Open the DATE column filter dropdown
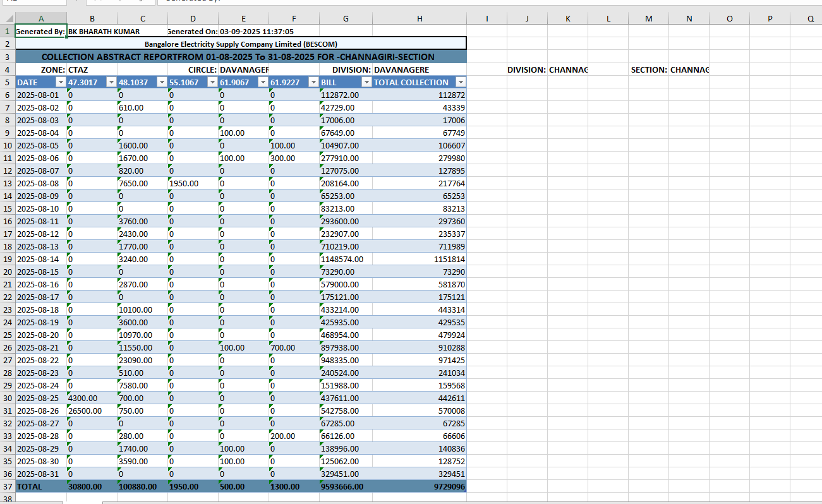 click(x=61, y=83)
